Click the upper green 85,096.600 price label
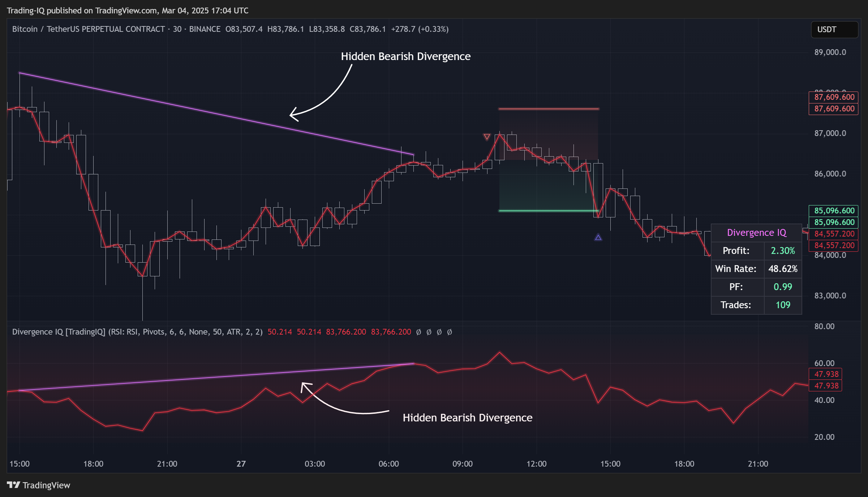The image size is (868, 497). (834, 211)
